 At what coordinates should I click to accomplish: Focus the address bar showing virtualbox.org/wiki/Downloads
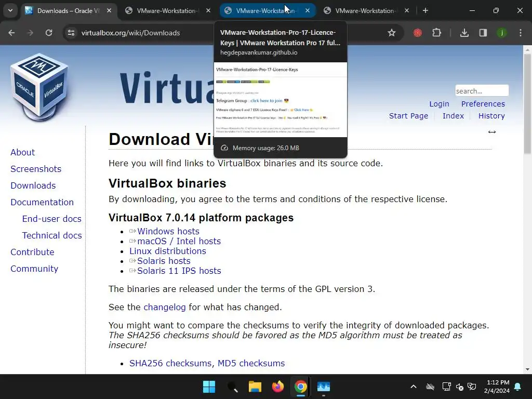click(x=130, y=33)
